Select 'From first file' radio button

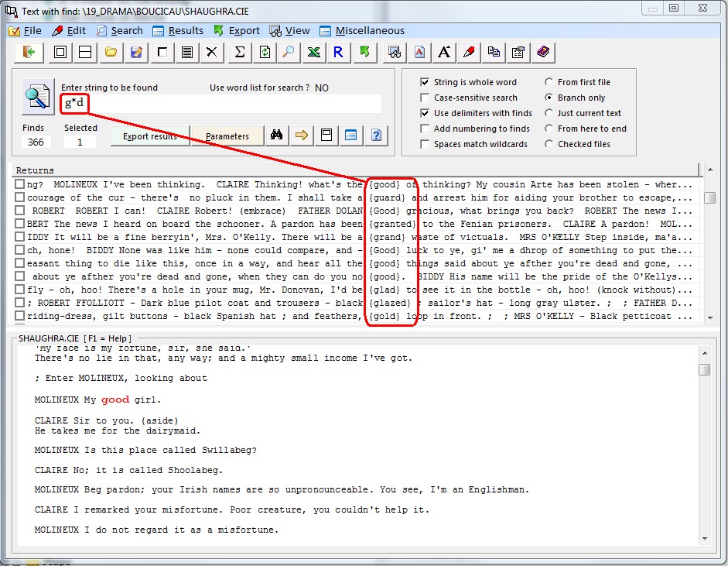coord(549,82)
